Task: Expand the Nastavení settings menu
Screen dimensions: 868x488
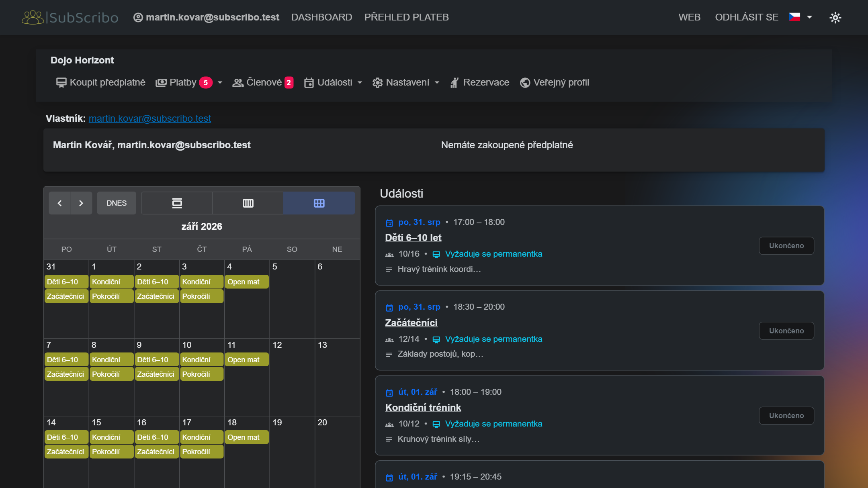Action: [x=406, y=82]
